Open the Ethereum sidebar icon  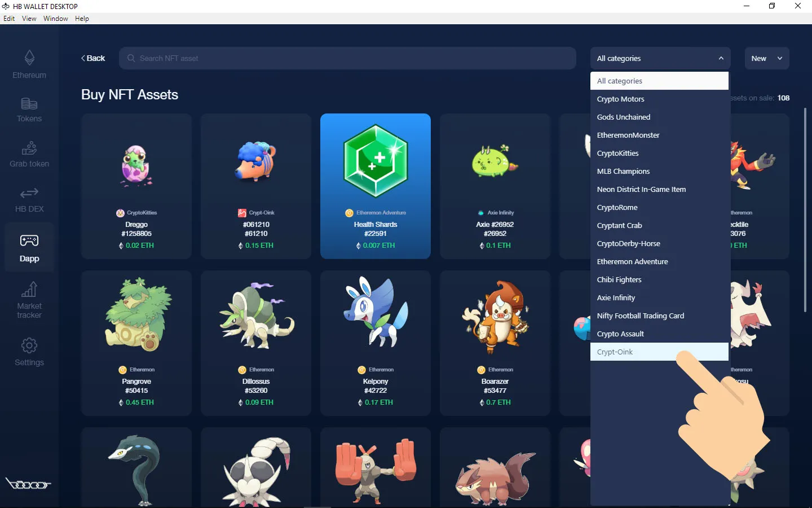click(29, 58)
